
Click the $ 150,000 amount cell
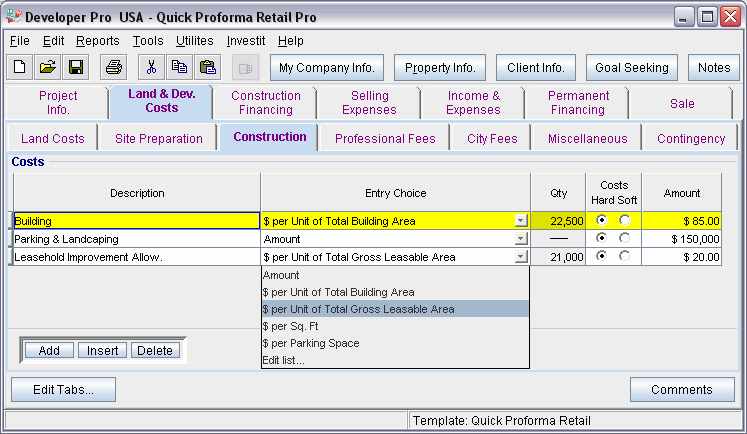[681, 239]
